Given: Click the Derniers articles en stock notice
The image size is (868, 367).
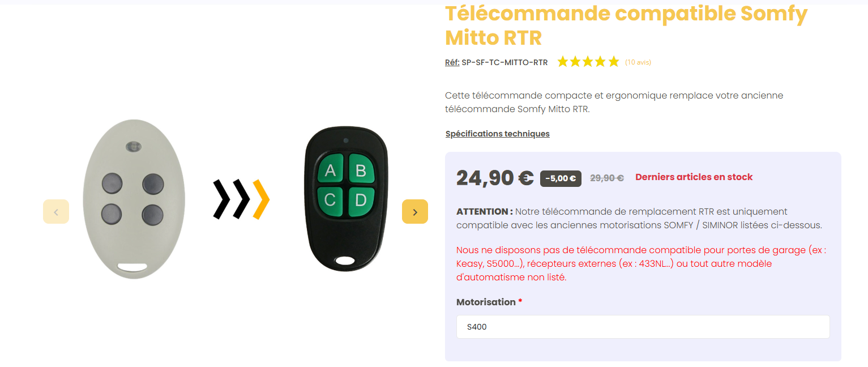Looking at the screenshot, I should coord(694,177).
